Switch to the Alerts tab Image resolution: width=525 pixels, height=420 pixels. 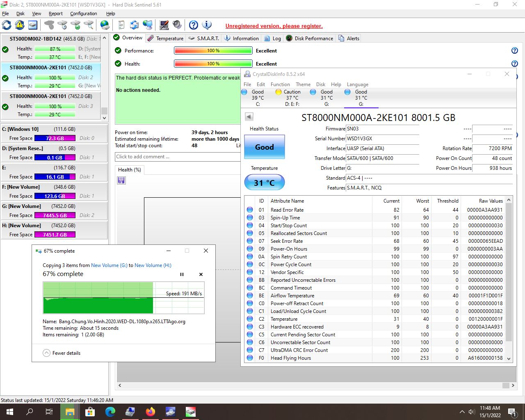pos(349,38)
